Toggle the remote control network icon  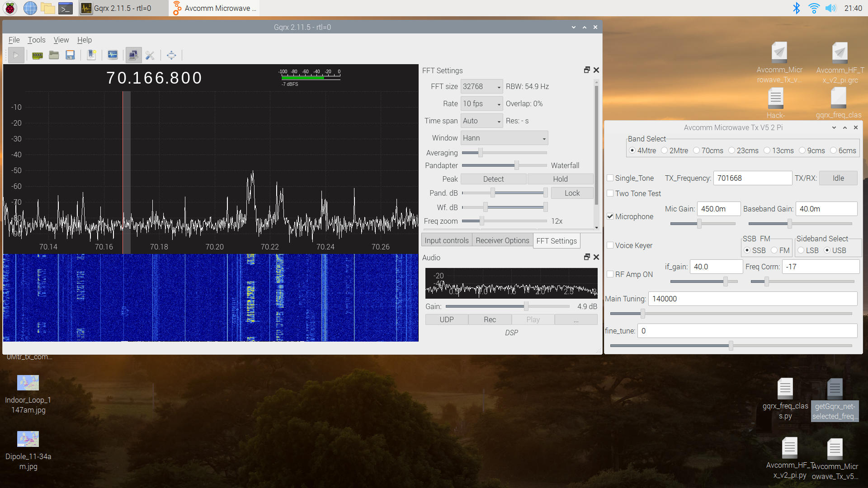pyautogui.click(x=133, y=55)
